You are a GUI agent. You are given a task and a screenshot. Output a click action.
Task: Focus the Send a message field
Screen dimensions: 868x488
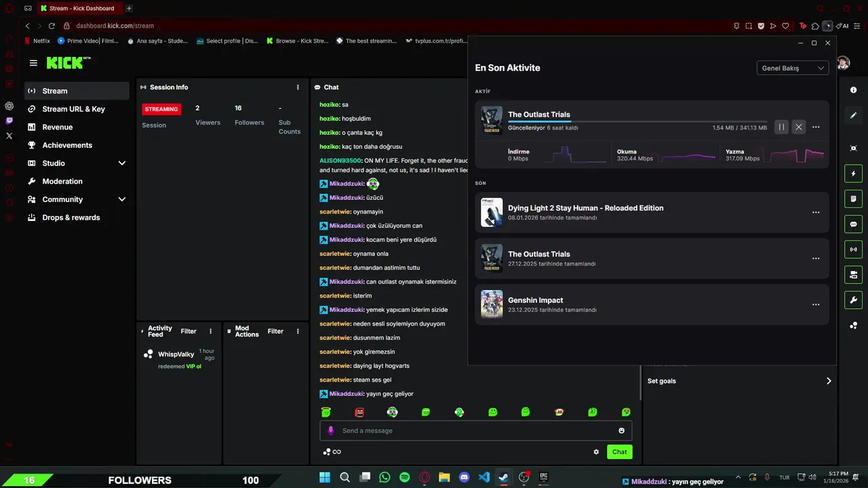point(476,430)
